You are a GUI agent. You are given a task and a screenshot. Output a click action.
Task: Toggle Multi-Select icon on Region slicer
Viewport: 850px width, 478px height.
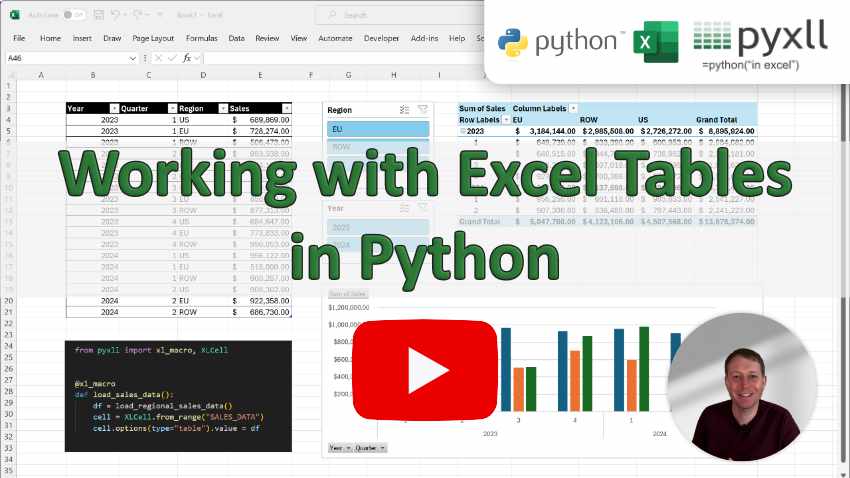(x=404, y=109)
